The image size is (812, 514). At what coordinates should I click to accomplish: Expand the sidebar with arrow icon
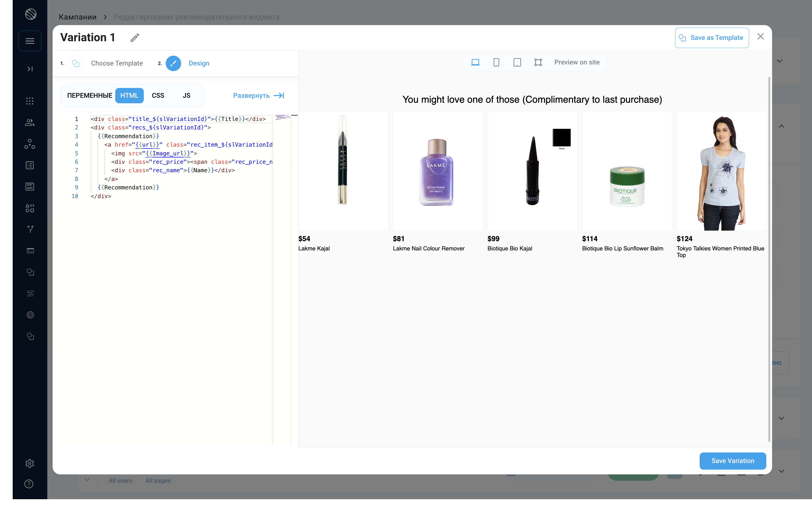click(x=30, y=69)
